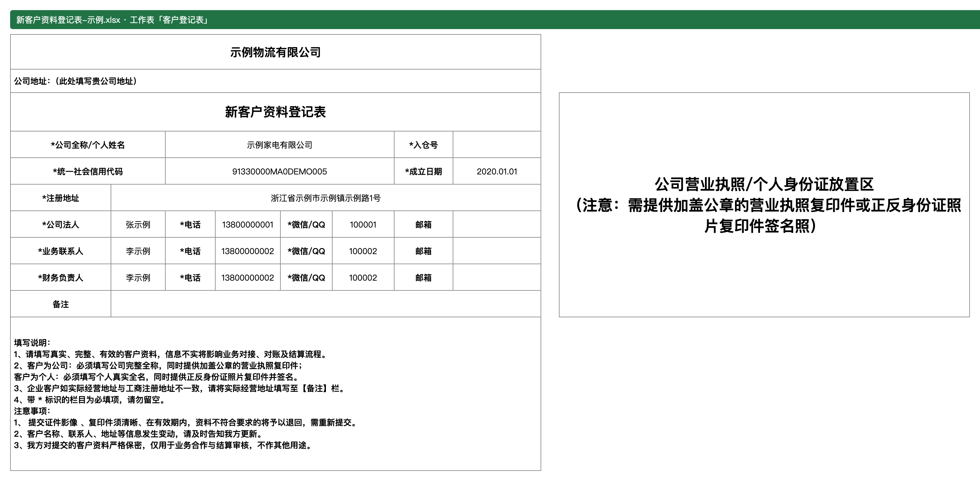Click the green file title bar 新客户资料登记表-示例.xlsx

click(x=494, y=20)
